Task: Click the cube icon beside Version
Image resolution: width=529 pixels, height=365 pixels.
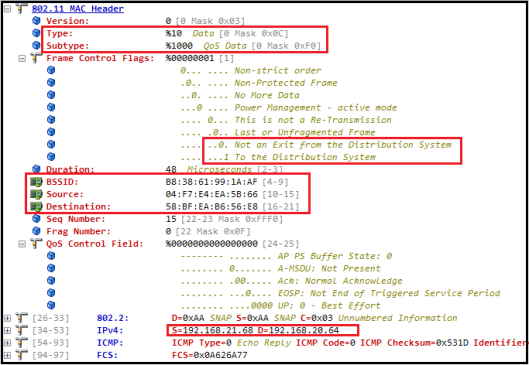Action: click(36, 21)
